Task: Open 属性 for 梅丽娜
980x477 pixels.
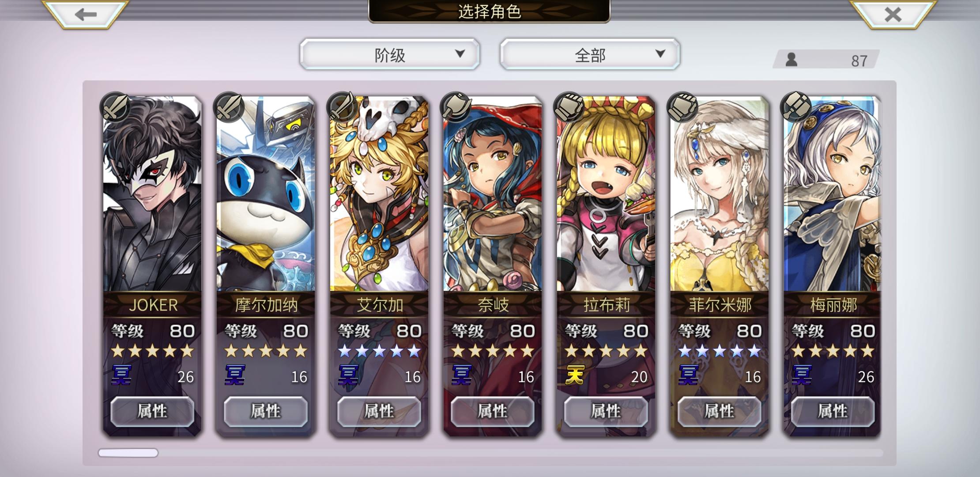Action: (833, 412)
